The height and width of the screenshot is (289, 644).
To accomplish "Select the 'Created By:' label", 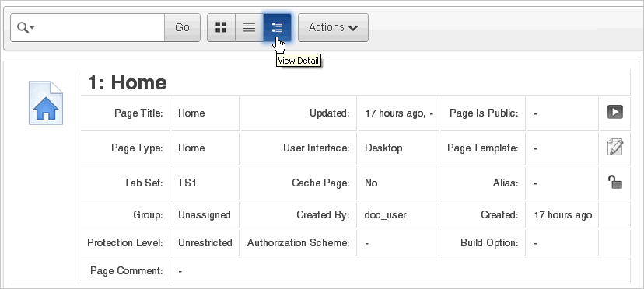I will pyautogui.click(x=323, y=214).
